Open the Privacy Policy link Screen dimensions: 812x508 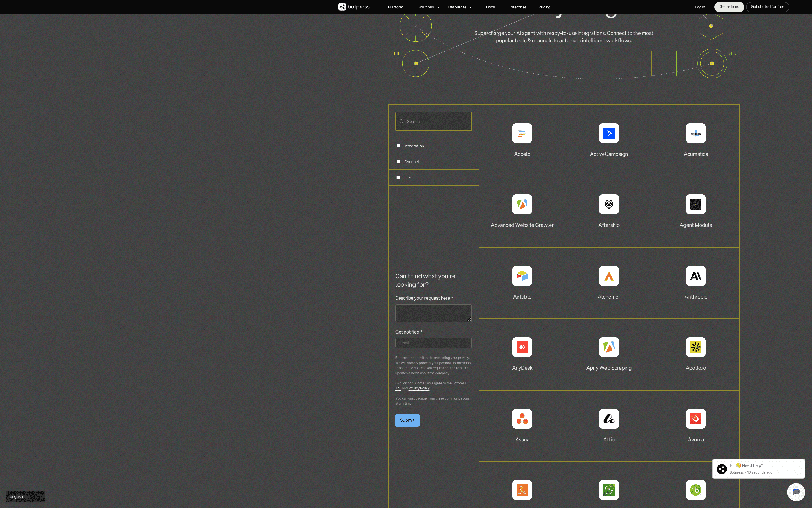[419, 388]
